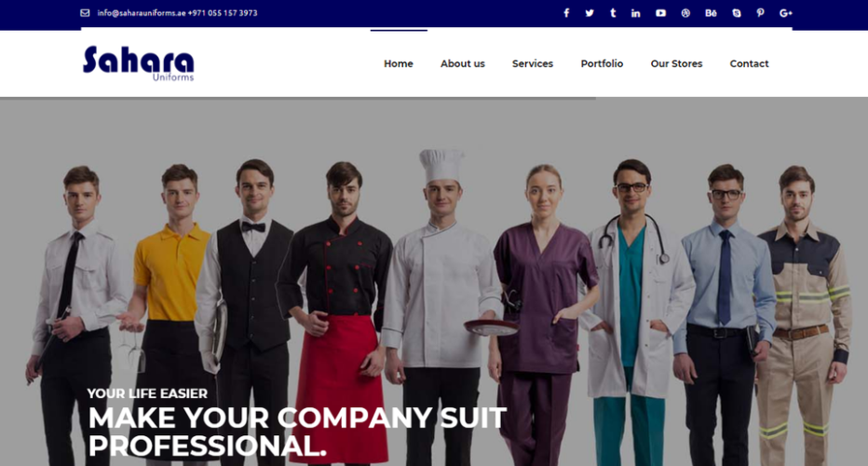Select Portfolio in the navigation
868x466 pixels.
[602, 63]
